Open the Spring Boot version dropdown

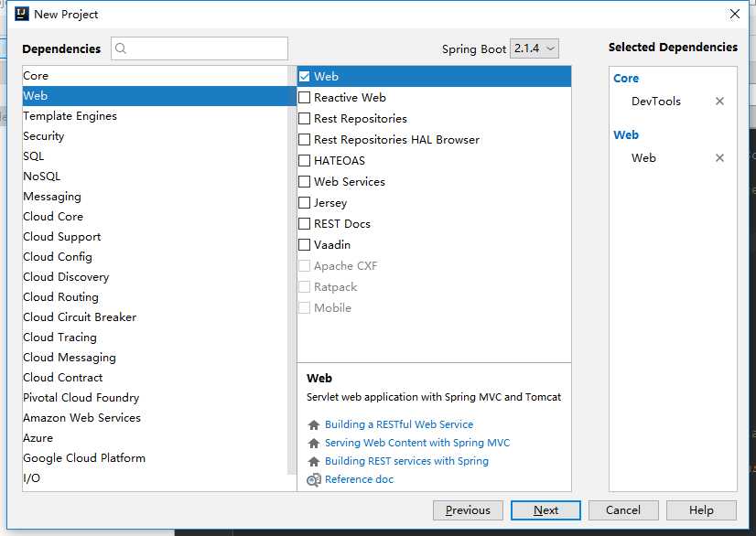pos(535,48)
